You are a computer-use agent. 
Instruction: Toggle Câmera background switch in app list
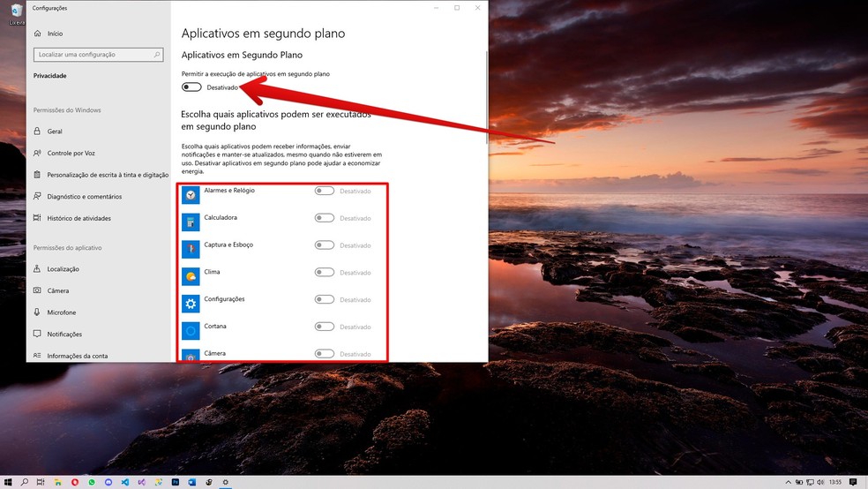tap(325, 353)
